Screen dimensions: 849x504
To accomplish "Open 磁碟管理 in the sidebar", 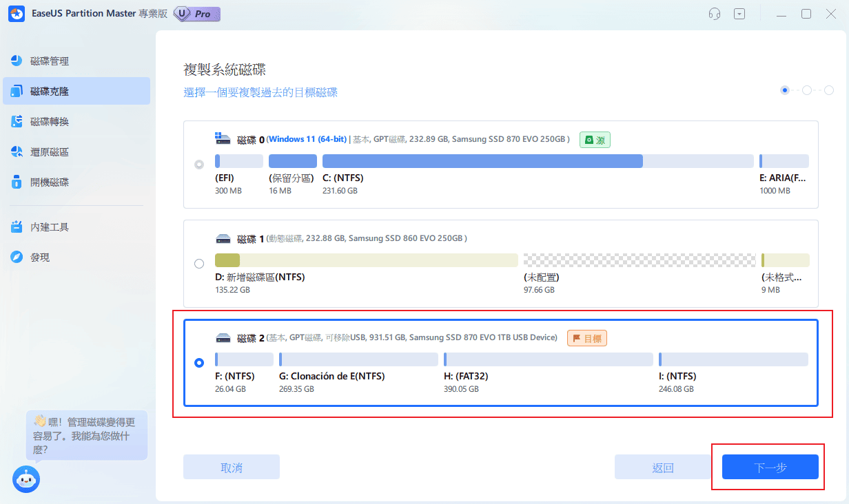I will (50, 61).
